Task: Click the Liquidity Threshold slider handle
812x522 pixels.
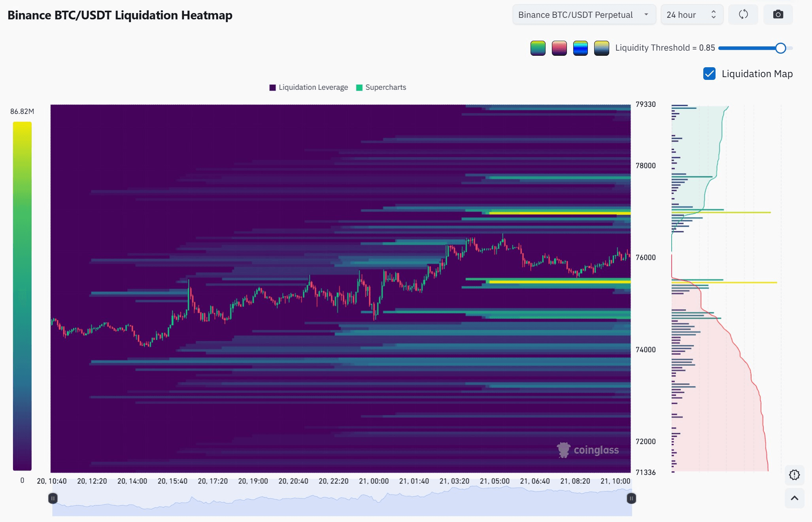Action: pos(780,48)
